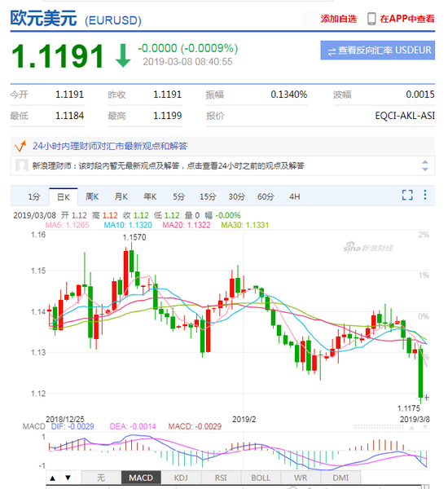448x489 pixels.
Task: Select the WR indicator tab
Action: pyautogui.click(x=301, y=478)
